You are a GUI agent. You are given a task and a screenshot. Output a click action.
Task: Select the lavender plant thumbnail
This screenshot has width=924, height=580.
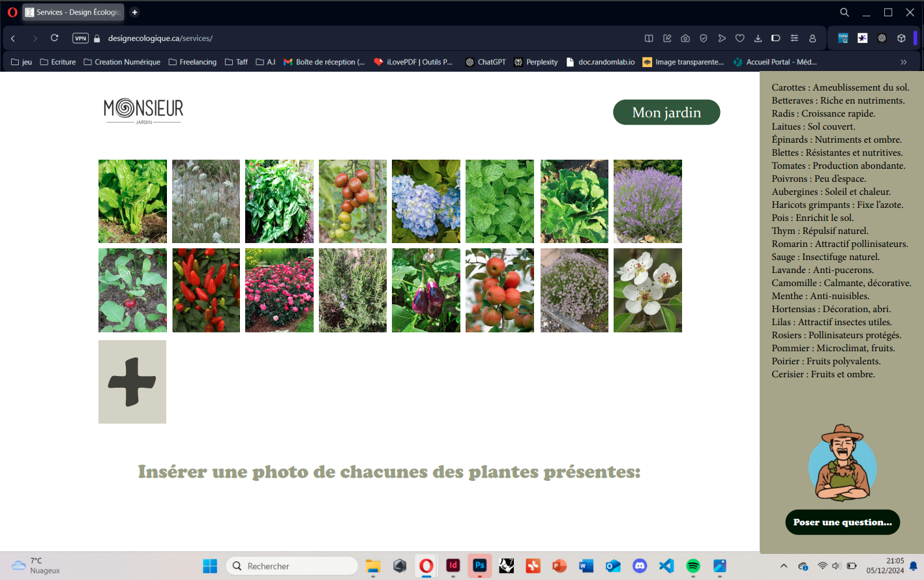pos(648,201)
